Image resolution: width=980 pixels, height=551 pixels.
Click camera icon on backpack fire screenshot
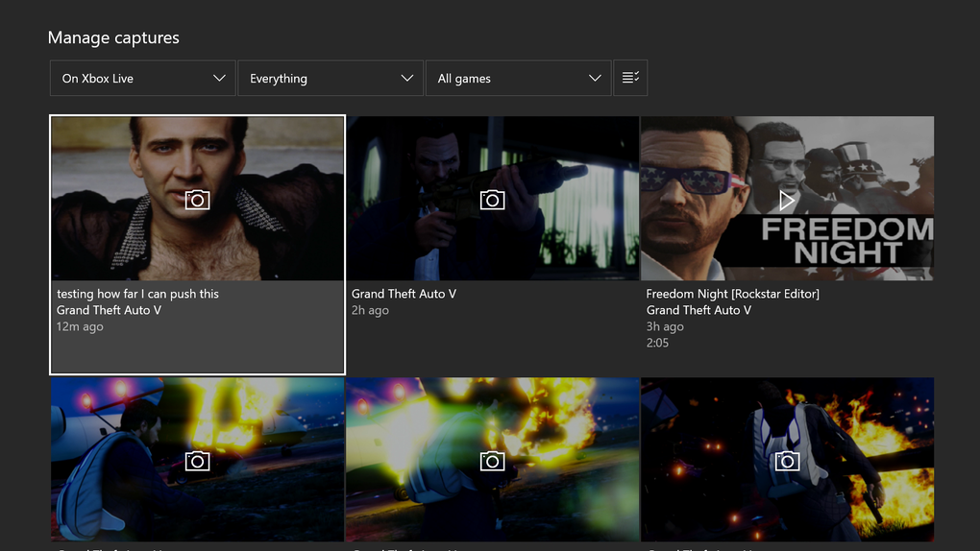click(x=788, y=461)
